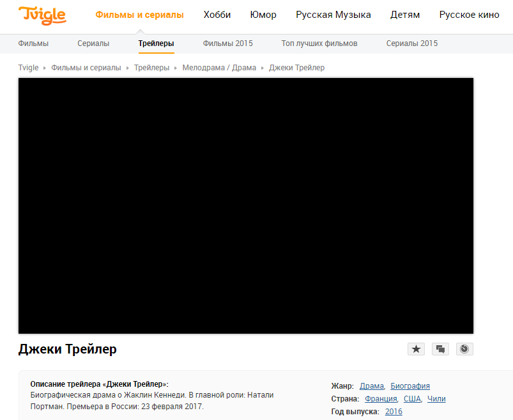The image size is (513, 420).
Task: Open the Сериалы 2015 tab
Action: [412, 43]
